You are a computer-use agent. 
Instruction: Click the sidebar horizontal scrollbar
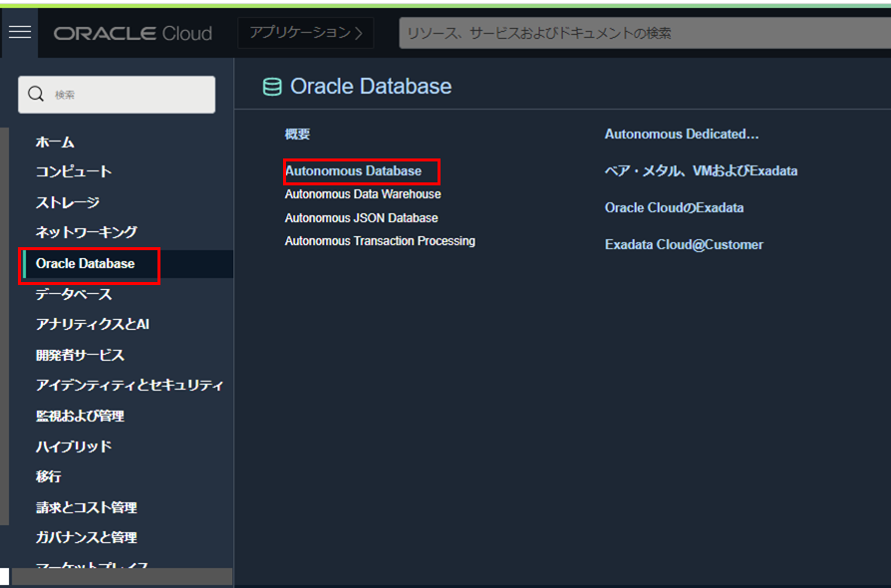click(x=120, y=577)
